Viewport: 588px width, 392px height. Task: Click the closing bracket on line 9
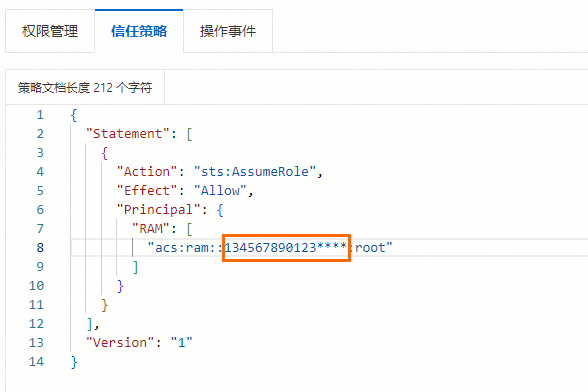tap(135, 267)
